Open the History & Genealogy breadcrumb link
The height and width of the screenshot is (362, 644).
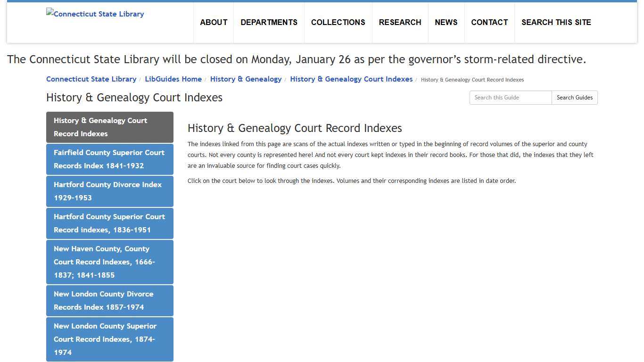[246, 79]
